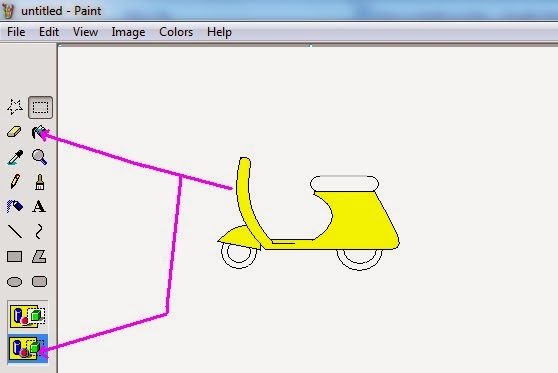Choose the Pencil tool
Screen dimensions: 558x373
coord(15,182)
